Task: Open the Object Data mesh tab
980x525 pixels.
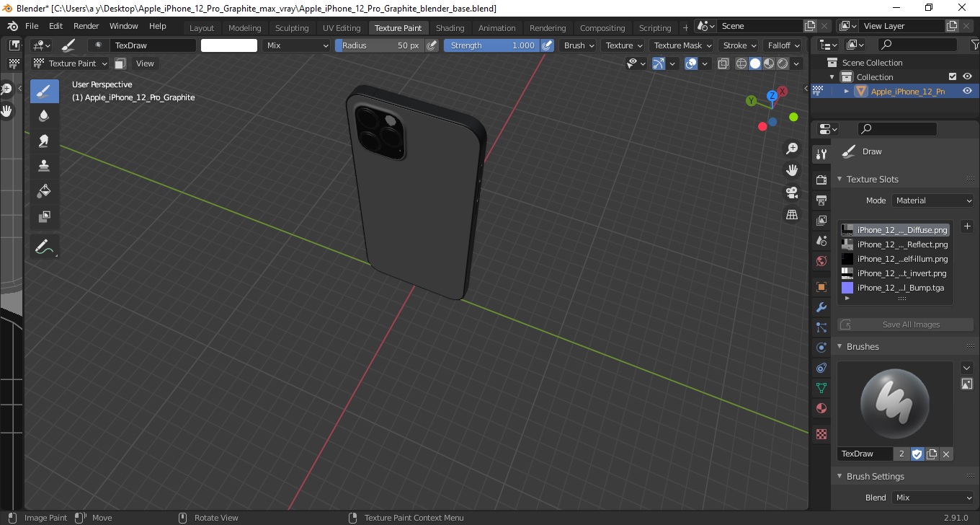Action: coord(821,388)
